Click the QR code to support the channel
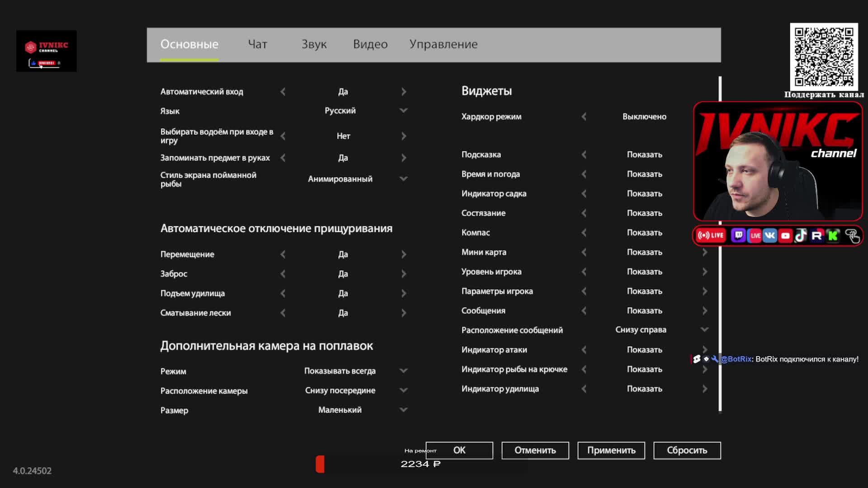This screenshot has width=868, height=488. pos(824,56)
